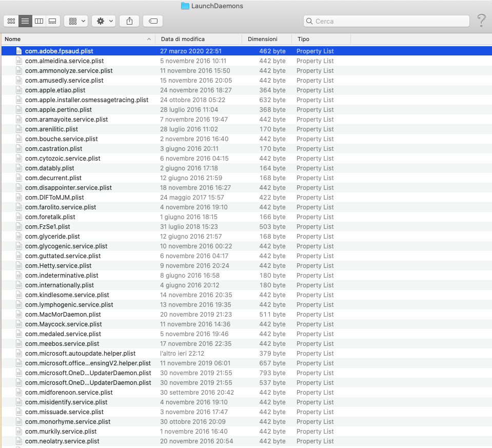Select the file named com.missuade.service.plist
Viewport: 492px width, 448px height.
[64, 411]
